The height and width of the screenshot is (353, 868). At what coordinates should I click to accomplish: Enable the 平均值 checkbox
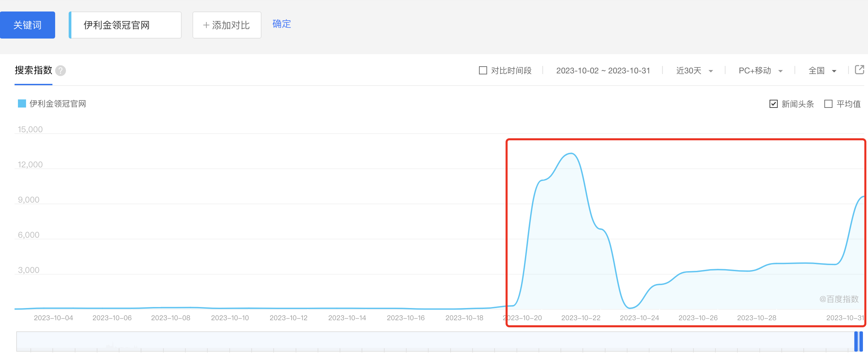(x=828, y=104)
